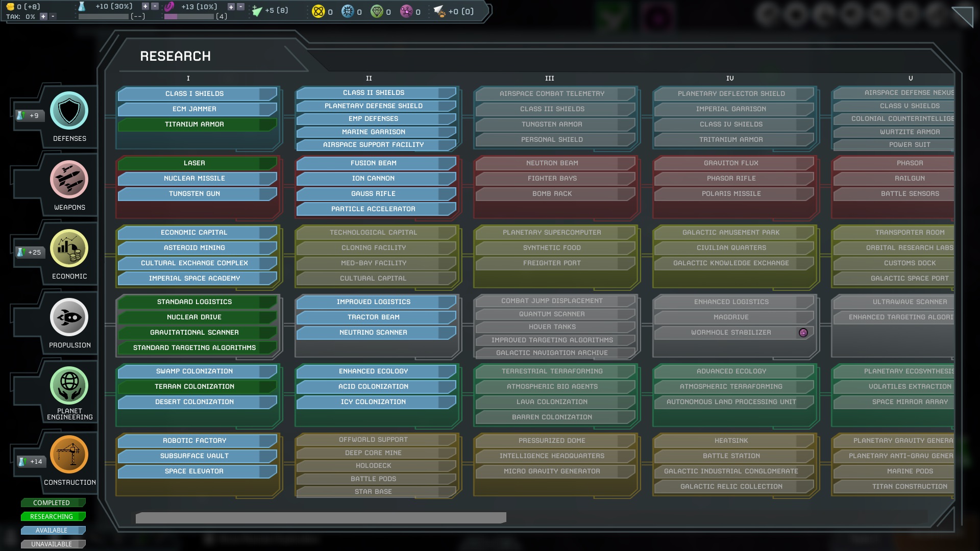980x551 pixels.
Task: Research Desert Colonization
Action: [197, 402]
